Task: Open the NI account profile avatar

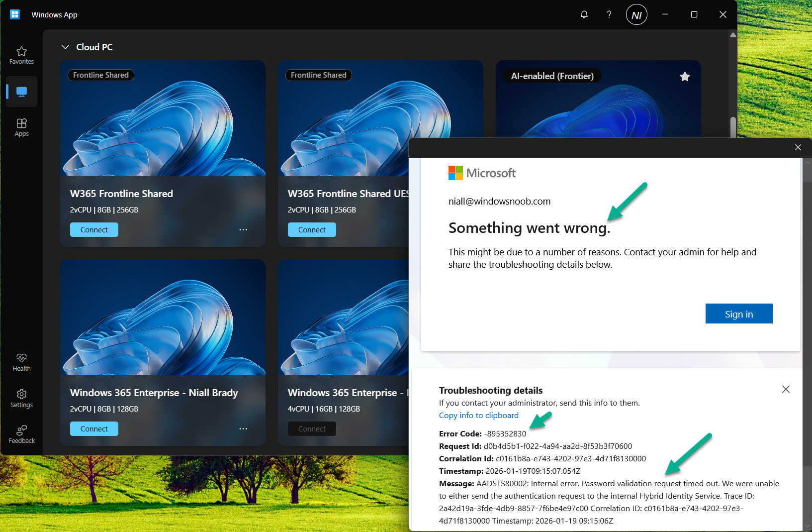Action: (636, 15)
